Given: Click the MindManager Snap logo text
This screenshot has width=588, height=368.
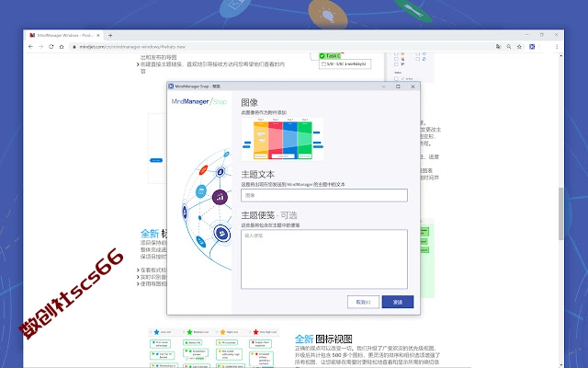Looking at the screenshot, I should tap(199, 101).
